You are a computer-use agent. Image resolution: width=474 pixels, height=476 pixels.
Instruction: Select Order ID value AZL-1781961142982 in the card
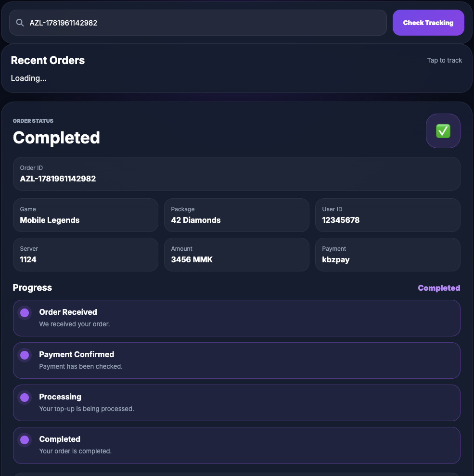pos(58,179)
